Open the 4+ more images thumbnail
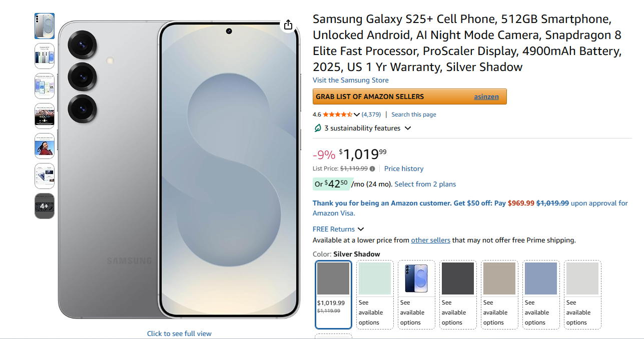The image size is (644, 339). [45, 206]
